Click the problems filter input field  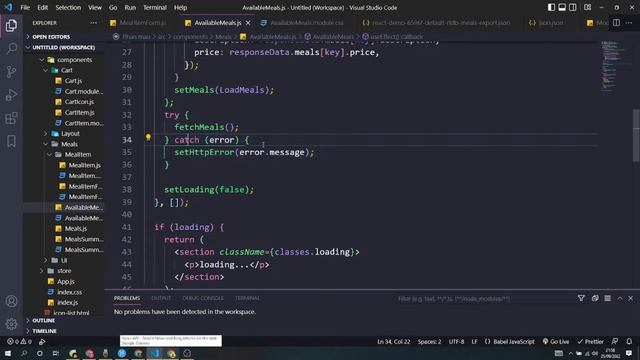484,298
